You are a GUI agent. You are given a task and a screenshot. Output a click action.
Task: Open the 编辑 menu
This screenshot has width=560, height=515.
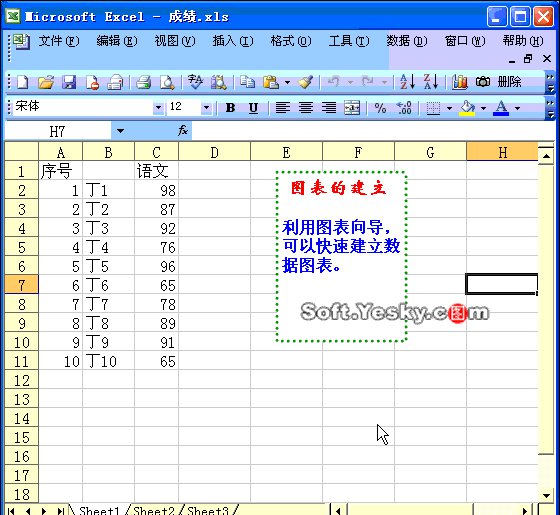click(117, 41)
